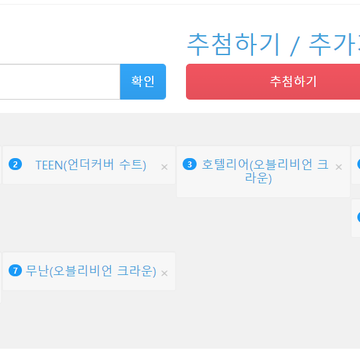Image resolution: width=360 pixels, height=360 pixels.
Task: Click the red 추첨하기 button
Action: tap(273, 82)
